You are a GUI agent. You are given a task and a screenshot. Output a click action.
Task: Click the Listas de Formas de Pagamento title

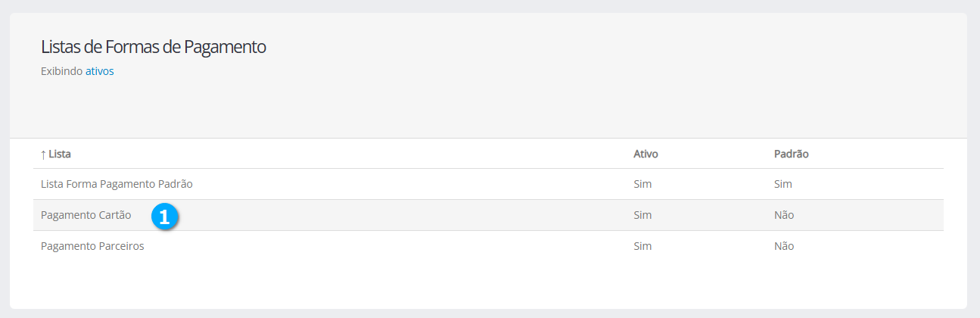(x=153, y=47)
